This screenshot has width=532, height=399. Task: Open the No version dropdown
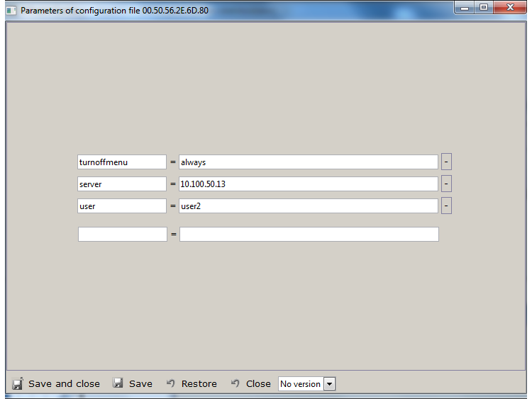[x=329, y=384]
